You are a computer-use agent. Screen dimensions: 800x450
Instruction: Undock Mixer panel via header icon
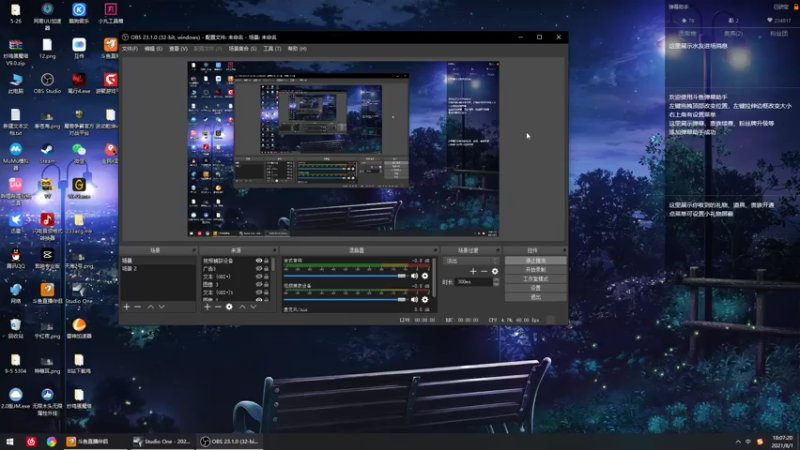click(x=435, y=250)
